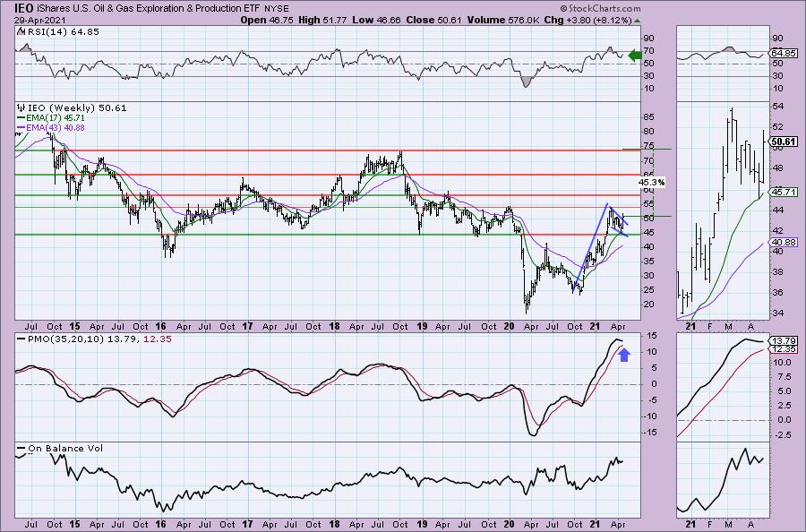Viewport: 806px width, 532px height.
Task: Click the 64.85 RSI value tag
Action: [x=784, y=54]
